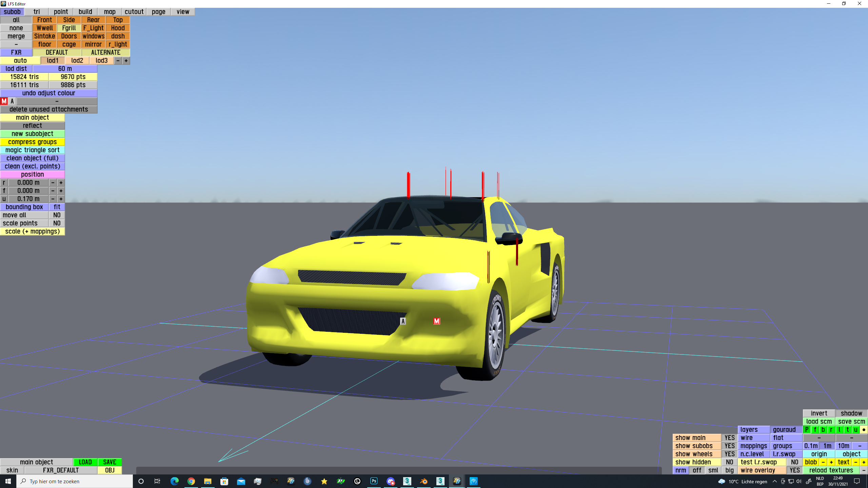This screenshot has height=488, width=868.
Task: Click the plus next to lod3
Action: pos(126,60)
